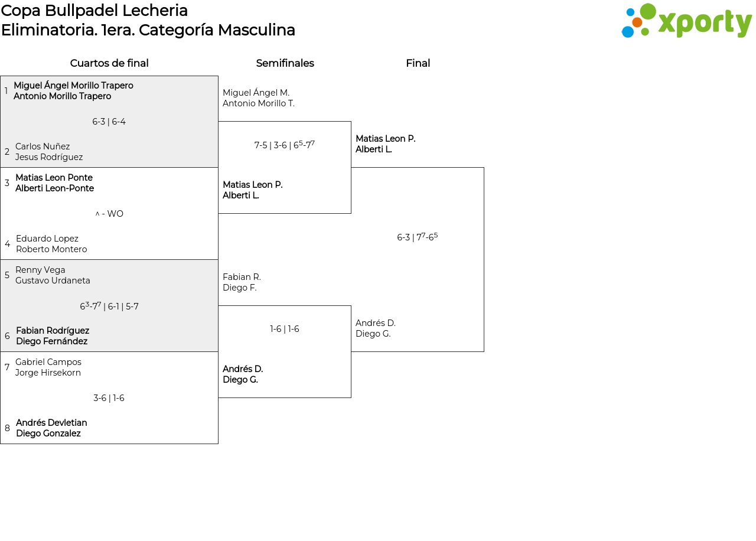Open Andrés Devletian and Diego Gonzalez team

coord(51,428)
